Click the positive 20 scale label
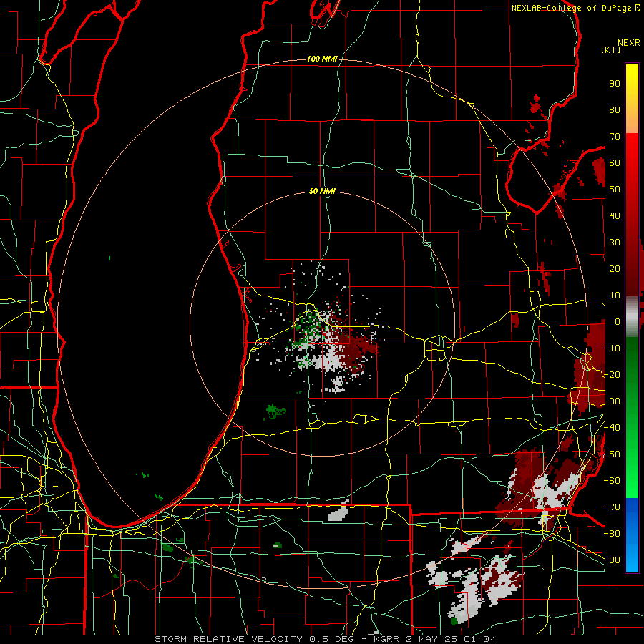Screen dimensions: 644x644 [615, 268]
